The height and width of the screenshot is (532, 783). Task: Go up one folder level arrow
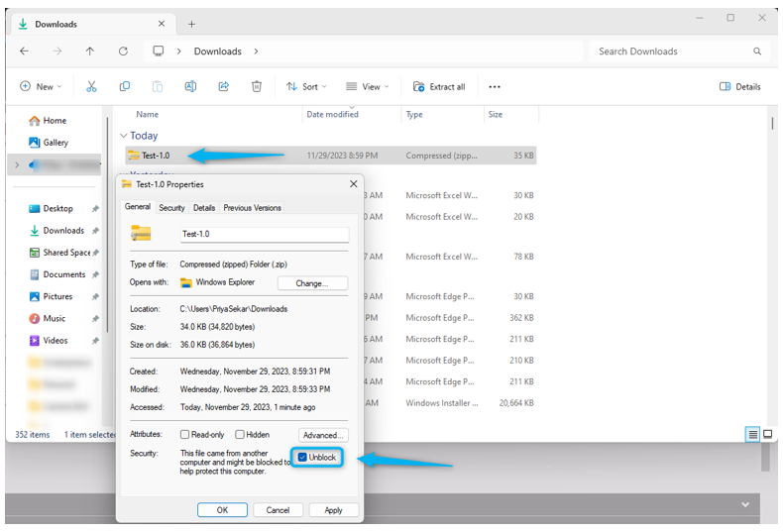click(x=90, y=51)
